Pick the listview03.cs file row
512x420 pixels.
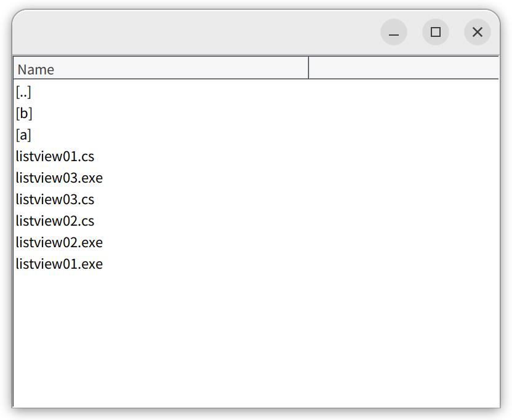coord(55,200)
